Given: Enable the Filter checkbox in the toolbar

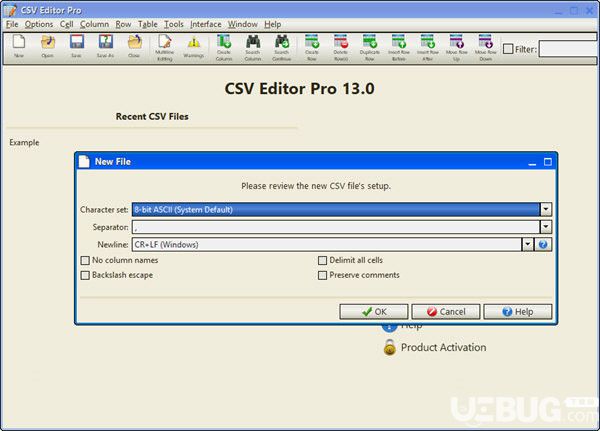Looking at the screenshot, I should [508, 49].
